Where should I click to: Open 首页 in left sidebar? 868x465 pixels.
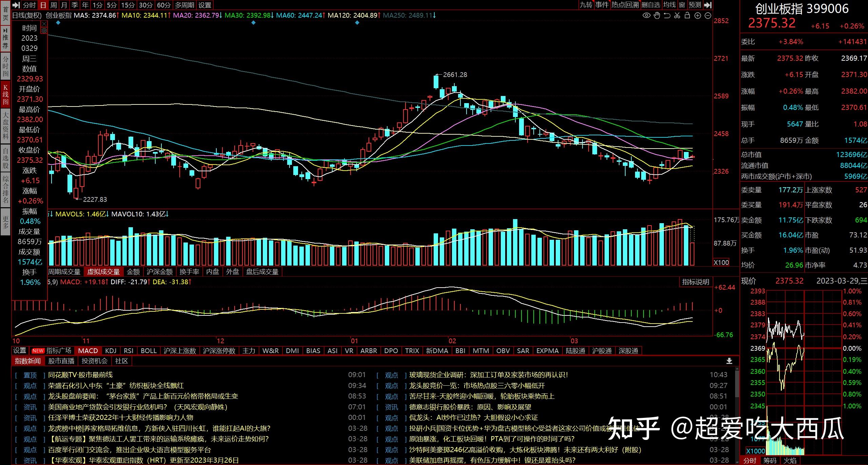point(5,13)
